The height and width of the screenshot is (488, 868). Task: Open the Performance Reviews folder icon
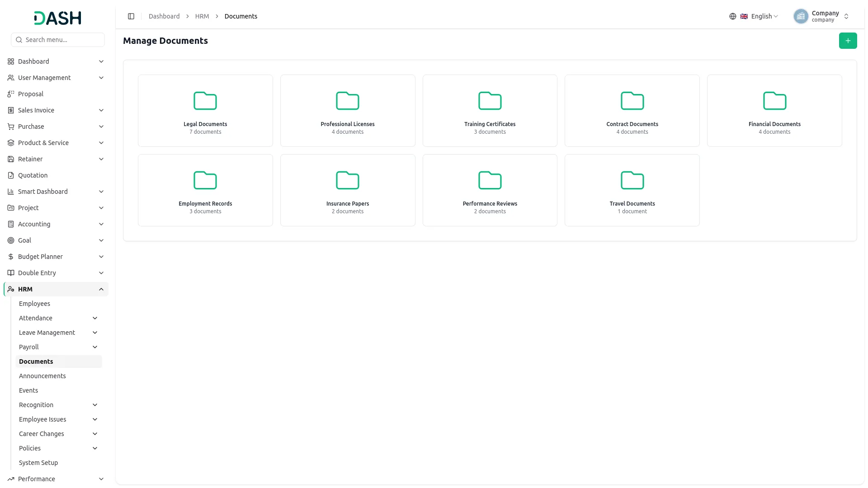point(490,180)
